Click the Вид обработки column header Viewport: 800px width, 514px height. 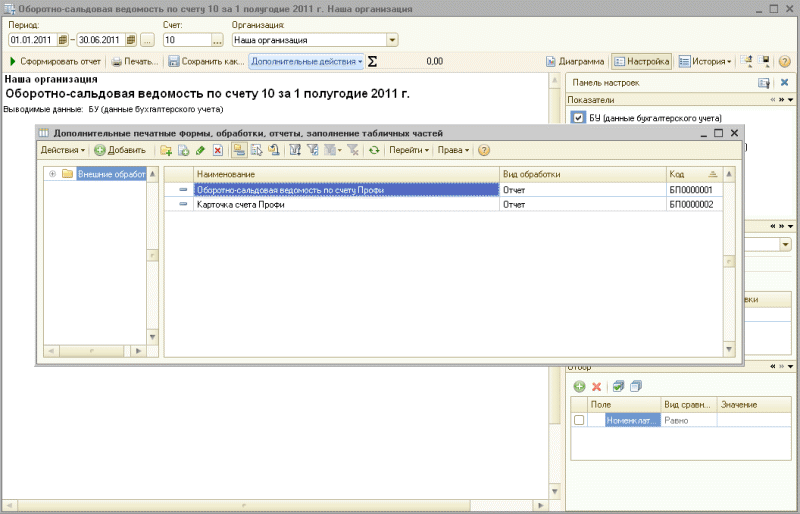coord(583,174)
